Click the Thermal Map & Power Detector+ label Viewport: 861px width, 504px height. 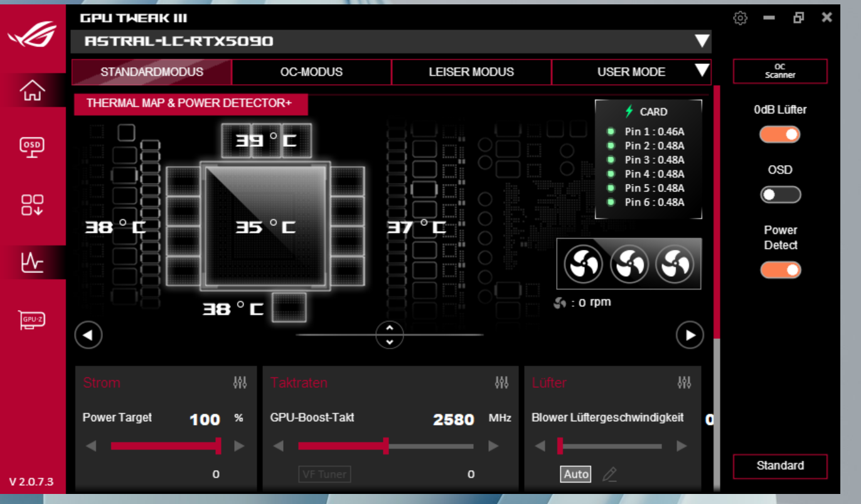tap(191, 104)
